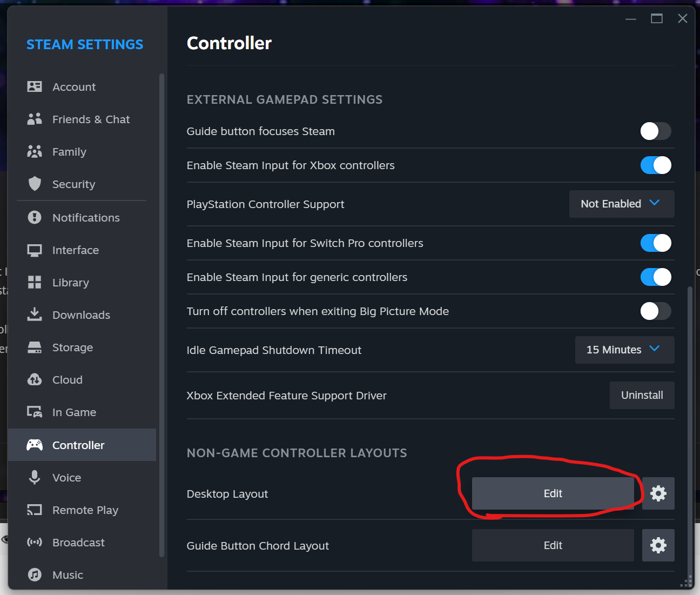The width and height of the screenshot is (700, 595).
Task: Select Account in settings sidebar
Action: pyautogui.click(x=82, y=86)
